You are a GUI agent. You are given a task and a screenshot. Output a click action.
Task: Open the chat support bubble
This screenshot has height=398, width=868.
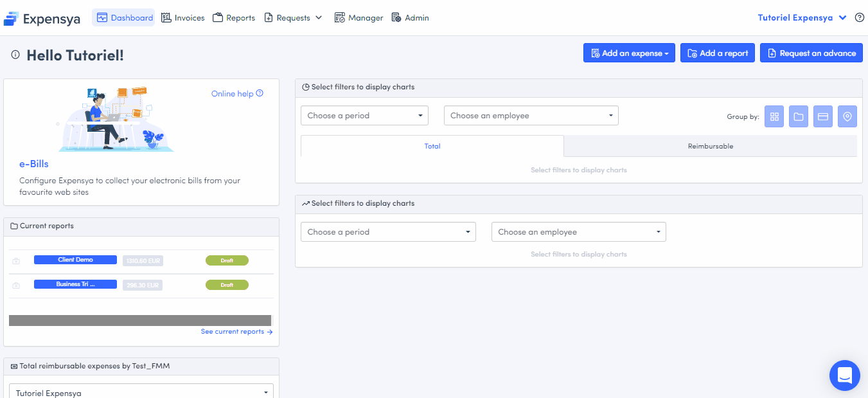click(844, 375)
